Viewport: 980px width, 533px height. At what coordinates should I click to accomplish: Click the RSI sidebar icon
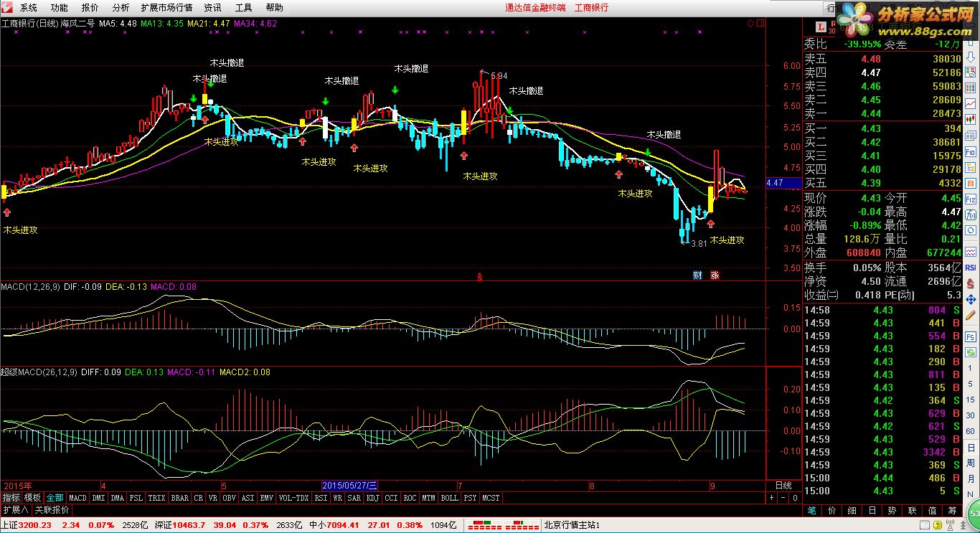[x=971, y=267]
